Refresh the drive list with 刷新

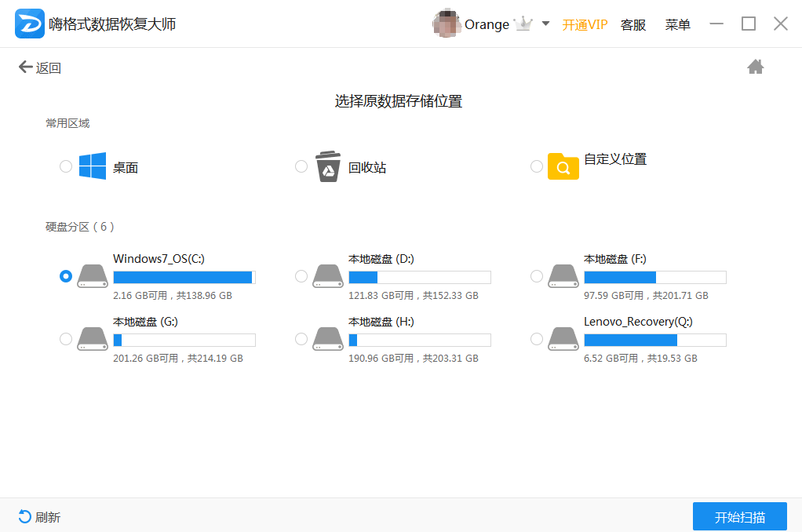coord(39,517)
